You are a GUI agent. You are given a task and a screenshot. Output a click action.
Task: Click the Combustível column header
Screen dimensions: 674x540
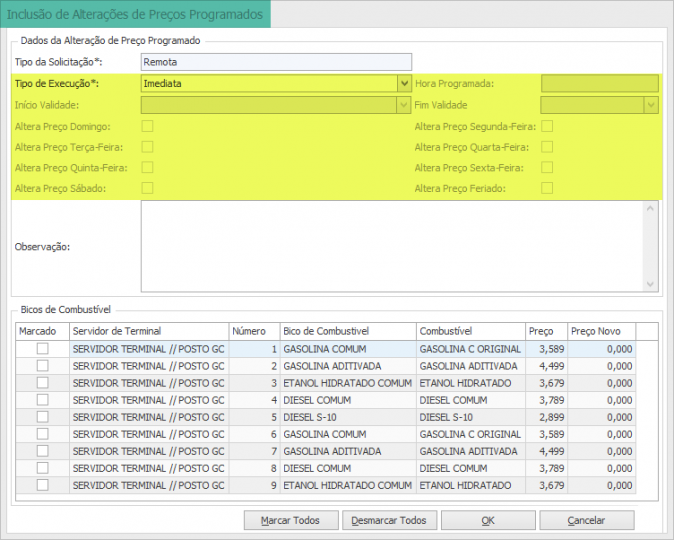click(470, 331)
